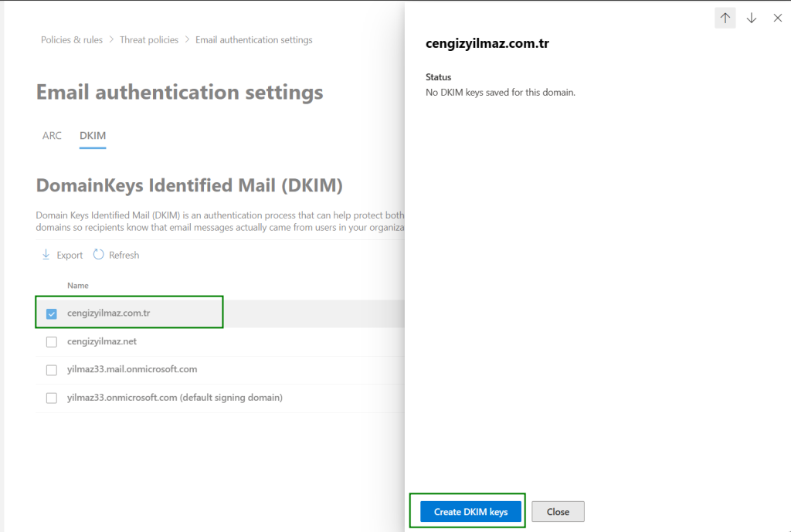This screenshot has width=791, height=532.
Task: Open the yilmaz33.onmicrosoft.com default signing domain
Action: (175, 398)
